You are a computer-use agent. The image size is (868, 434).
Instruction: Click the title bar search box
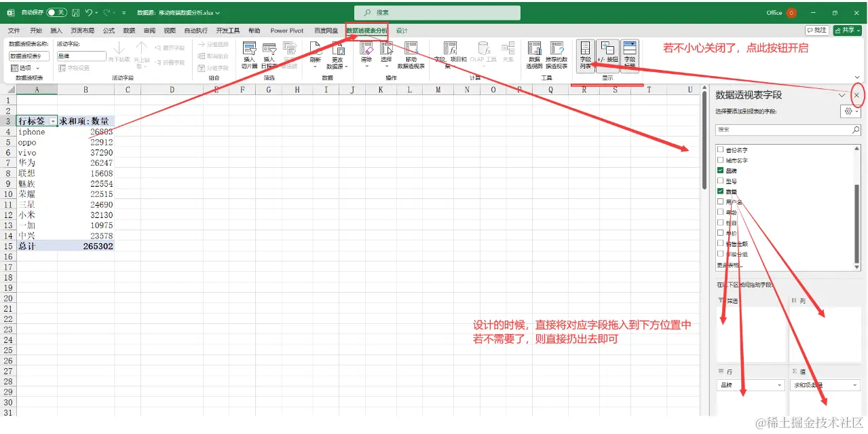point(437,12)
